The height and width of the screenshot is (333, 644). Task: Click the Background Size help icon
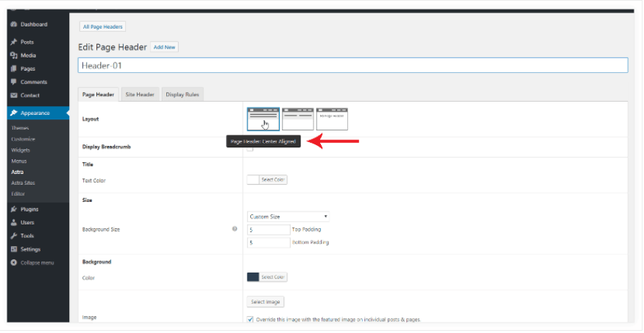(235, 229)
